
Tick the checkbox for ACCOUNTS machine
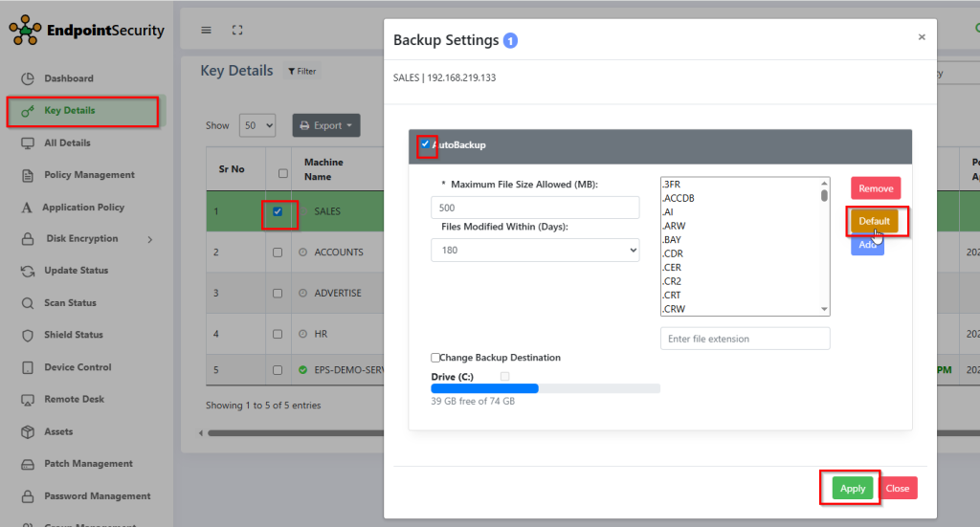[278, 253]
